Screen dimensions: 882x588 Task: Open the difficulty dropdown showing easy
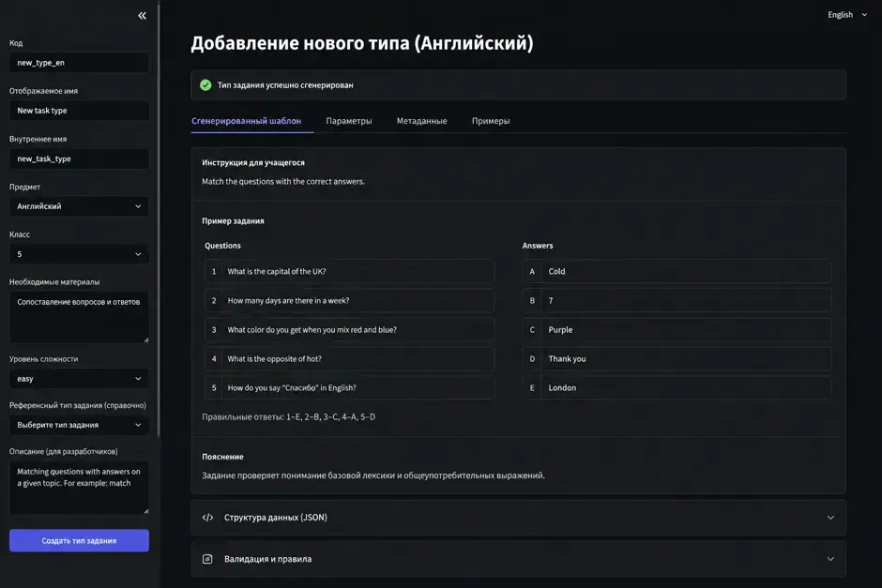[80, 378]
